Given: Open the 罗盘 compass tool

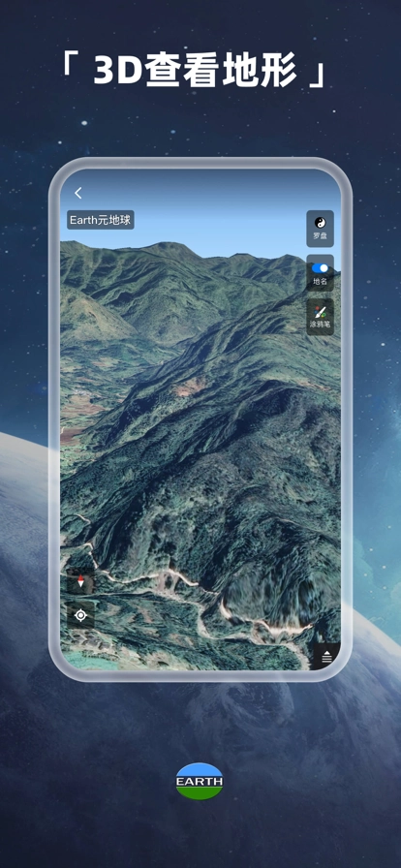Looking at the screenshot, I should coord(321,228).
